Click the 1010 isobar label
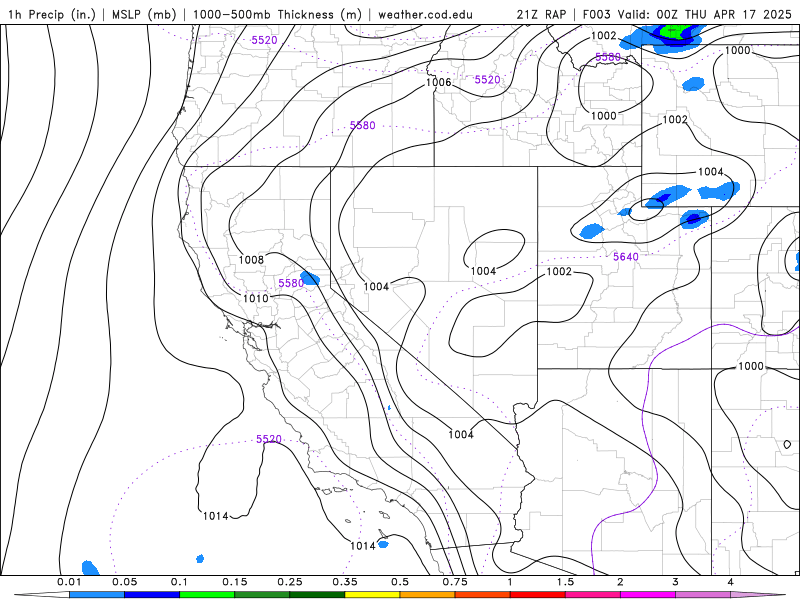This screenshot has height=600, width=800. (x=256, y=298)
